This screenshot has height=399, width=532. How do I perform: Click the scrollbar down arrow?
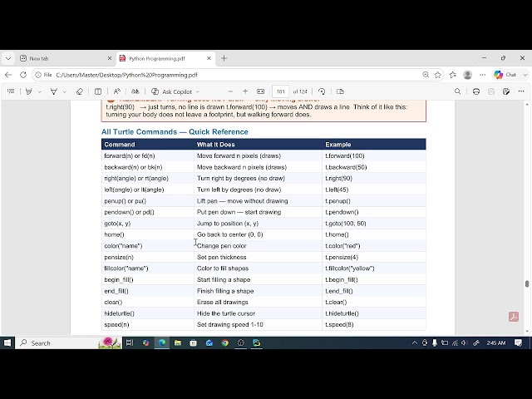click(527, 331)
